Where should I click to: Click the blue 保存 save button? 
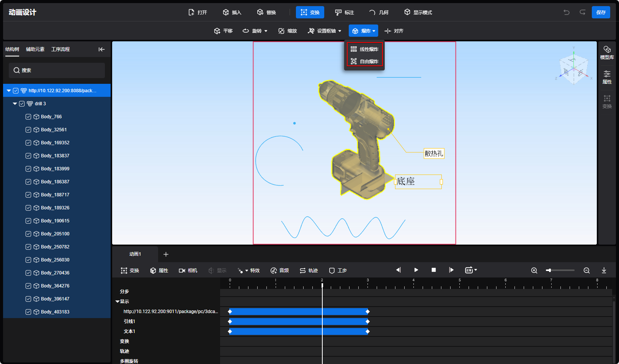(601, 12)
